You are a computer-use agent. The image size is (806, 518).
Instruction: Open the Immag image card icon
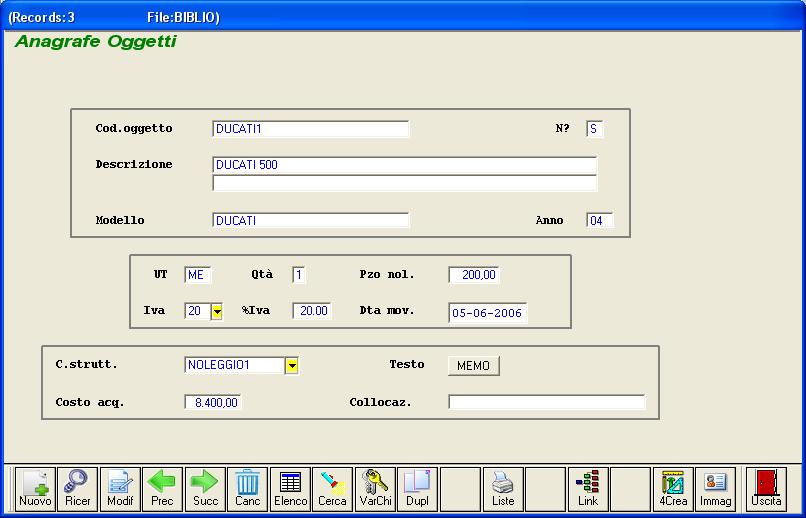(716, 489)
